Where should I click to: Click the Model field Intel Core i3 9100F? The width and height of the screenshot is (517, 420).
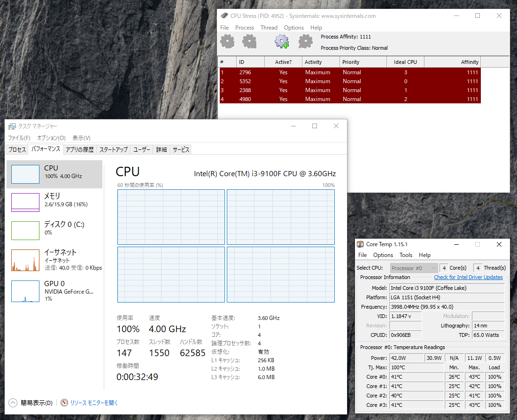coord(447,288)
